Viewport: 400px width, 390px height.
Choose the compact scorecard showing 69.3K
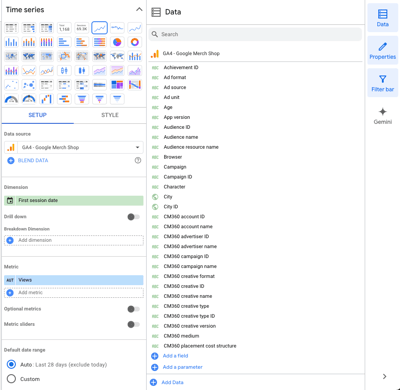(82, 28)
